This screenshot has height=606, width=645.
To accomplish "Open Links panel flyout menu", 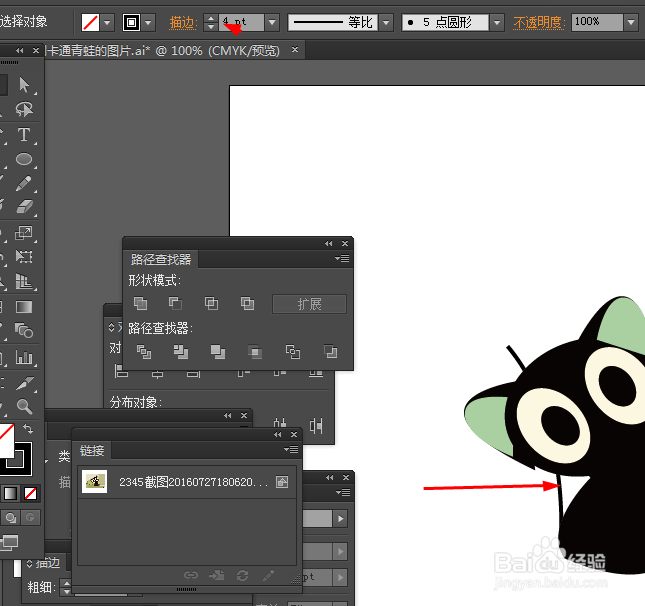I will click(x=291, y=449).
